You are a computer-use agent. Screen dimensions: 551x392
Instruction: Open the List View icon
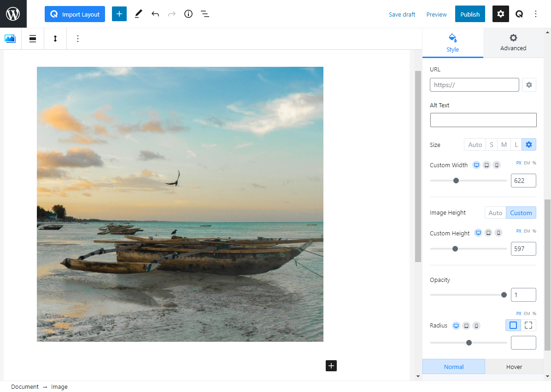click(x=205, y=14)
